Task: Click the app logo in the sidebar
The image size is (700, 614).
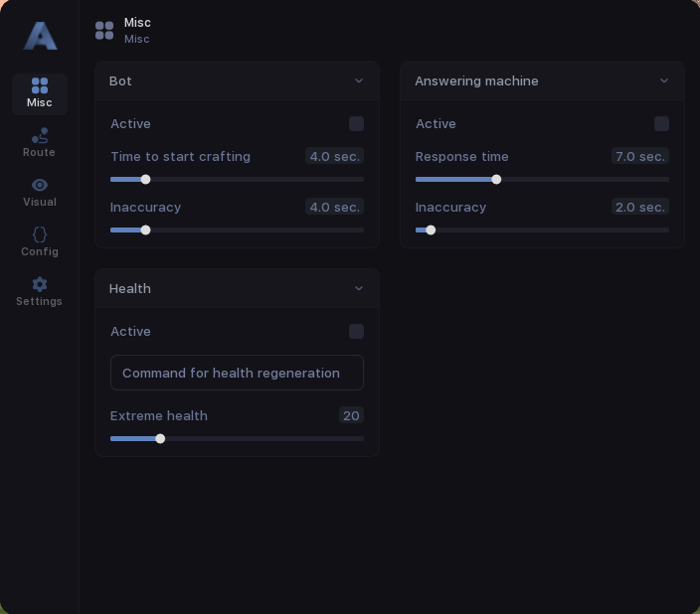Action: tap(40, 36)
